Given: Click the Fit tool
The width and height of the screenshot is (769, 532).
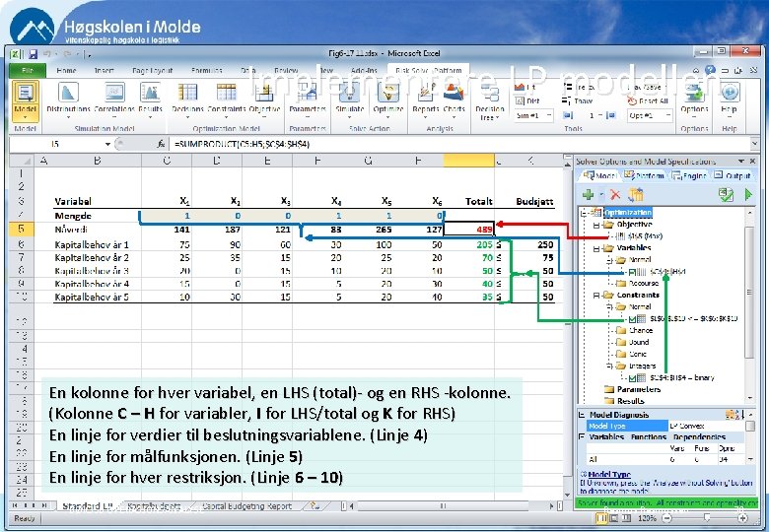Looking at the screenshot, I should click(x=524, y=88).
